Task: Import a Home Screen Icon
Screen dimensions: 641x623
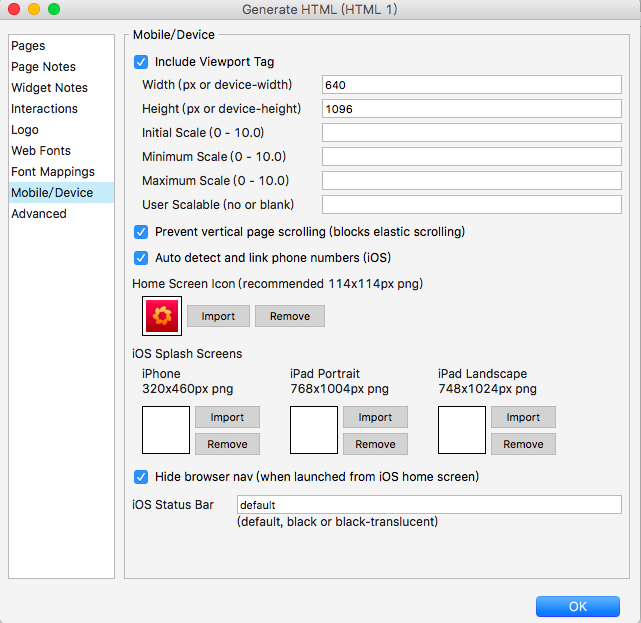Action: (x=218, y=316)
